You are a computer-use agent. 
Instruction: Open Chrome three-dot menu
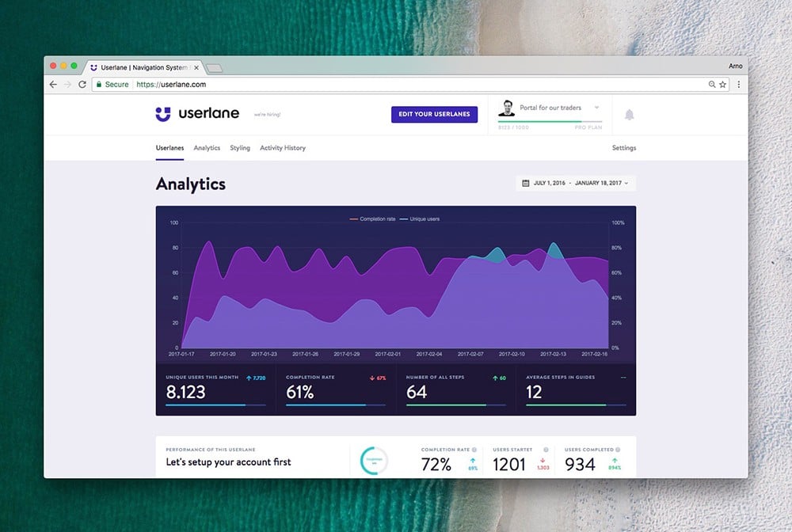739,84
